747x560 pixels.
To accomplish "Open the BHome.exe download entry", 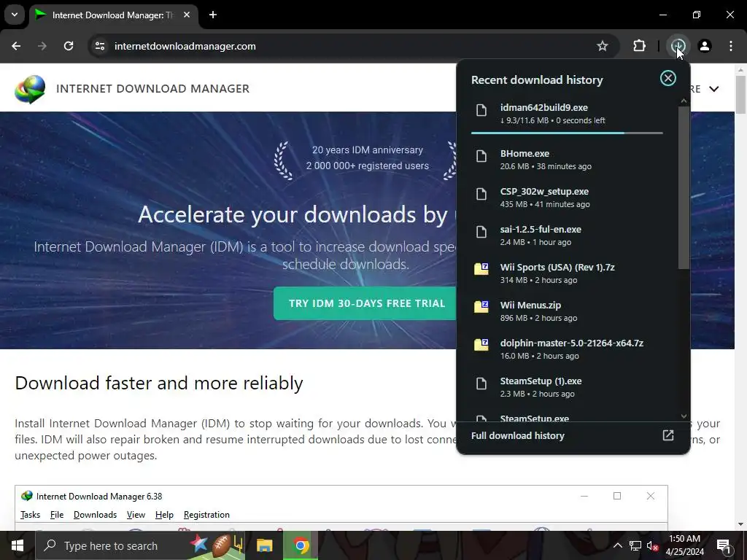I will (x=567, y=159).
